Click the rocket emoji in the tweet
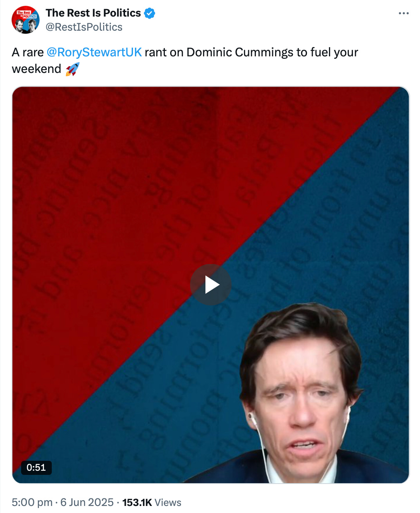This screenshot has height=513, width=420. click(x=72, y=69)
